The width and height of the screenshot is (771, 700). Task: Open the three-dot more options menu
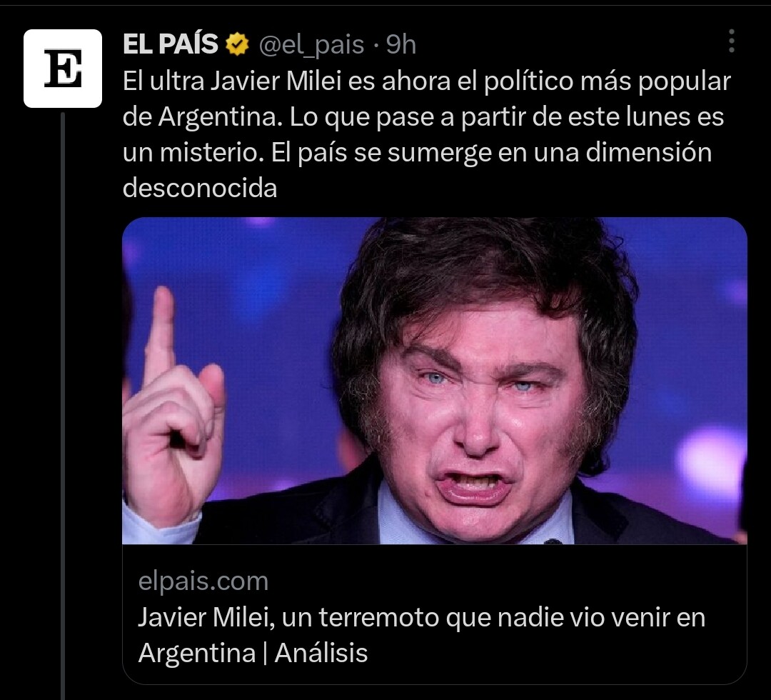[732, 41]
